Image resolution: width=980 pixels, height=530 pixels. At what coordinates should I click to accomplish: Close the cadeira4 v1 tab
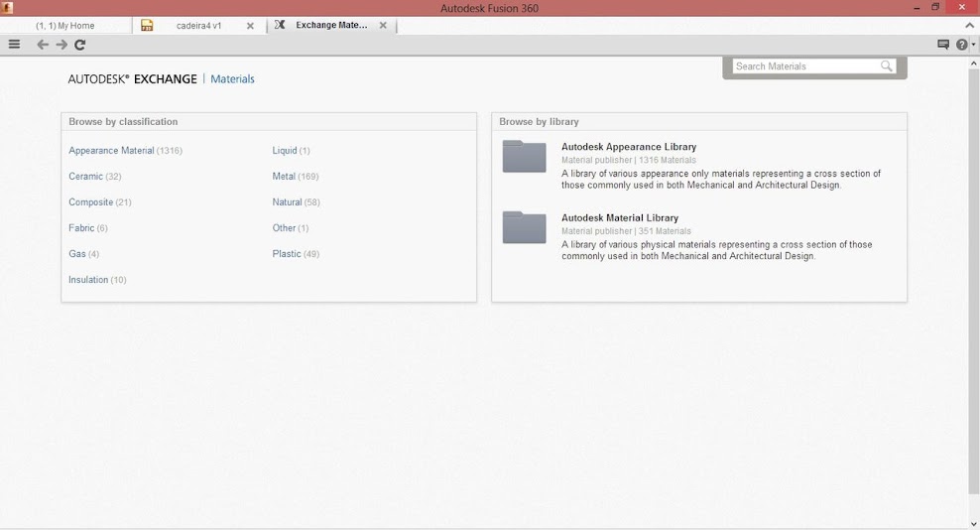(x=250, y=26)
